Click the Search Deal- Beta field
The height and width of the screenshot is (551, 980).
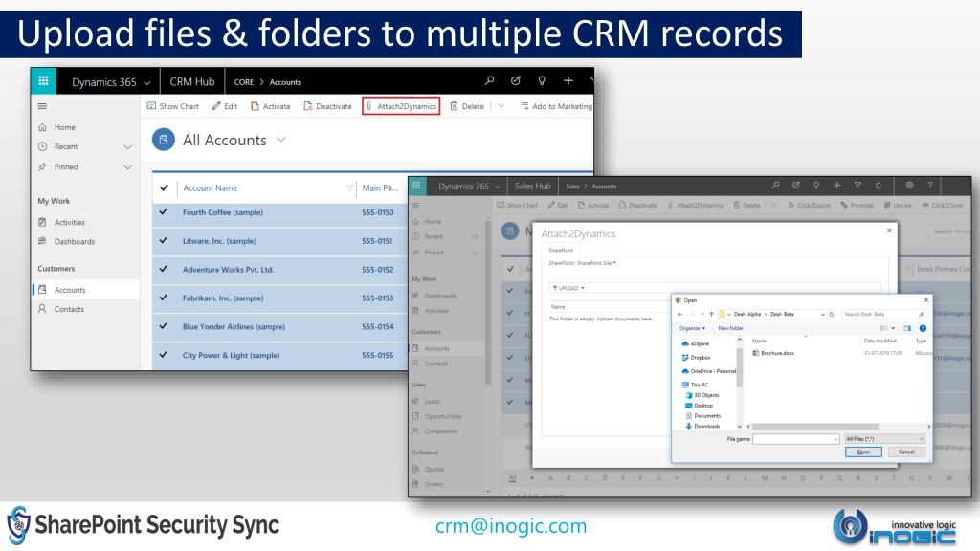tap(883, 314)
